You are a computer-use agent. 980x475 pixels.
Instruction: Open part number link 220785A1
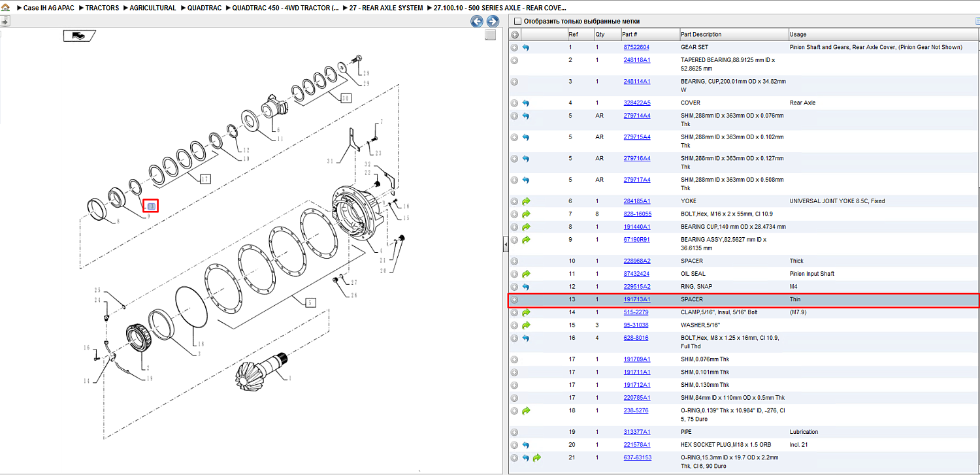pos(637,398)
